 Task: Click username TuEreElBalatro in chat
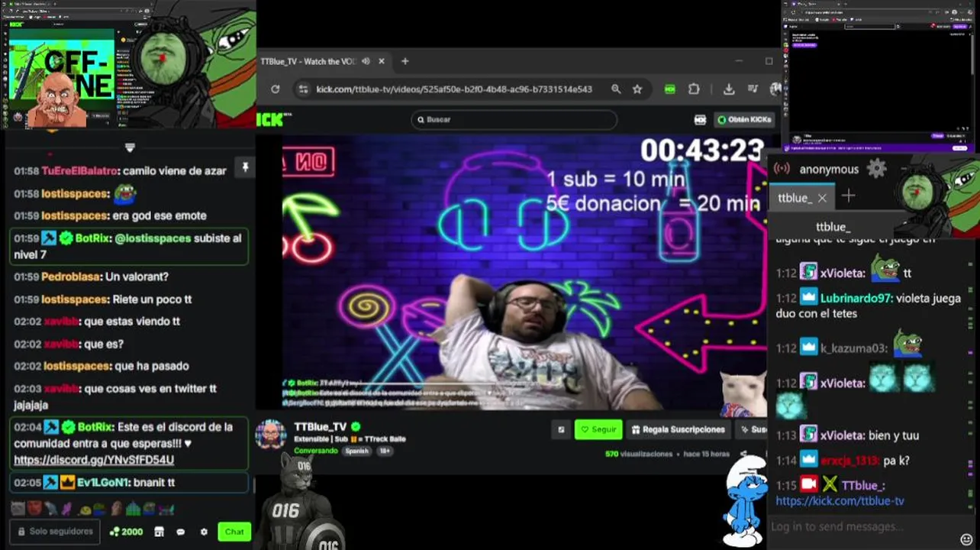79,171
